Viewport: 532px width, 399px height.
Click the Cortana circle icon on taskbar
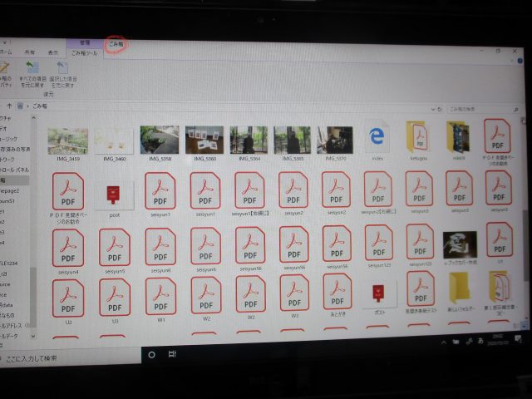151,355
